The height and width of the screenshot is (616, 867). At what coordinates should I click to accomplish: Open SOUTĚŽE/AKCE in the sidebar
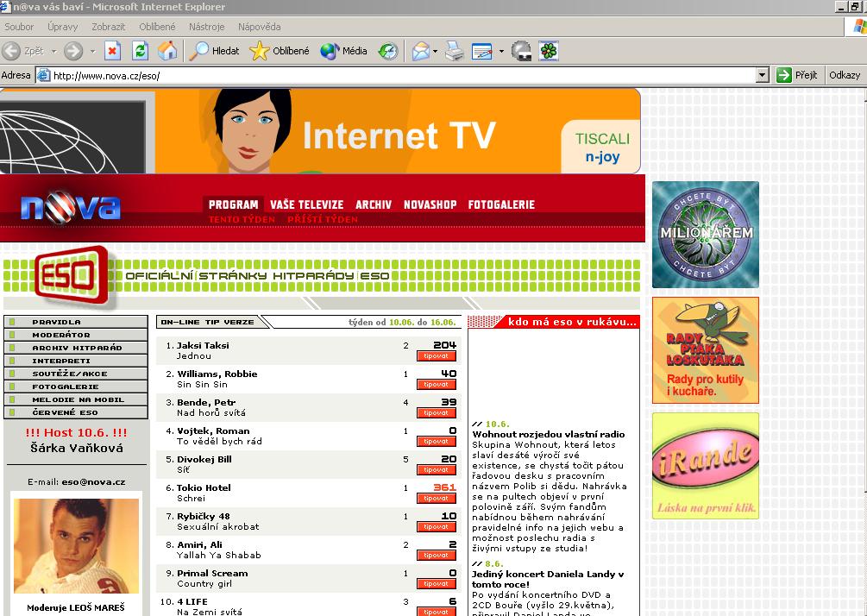point(76,374)
